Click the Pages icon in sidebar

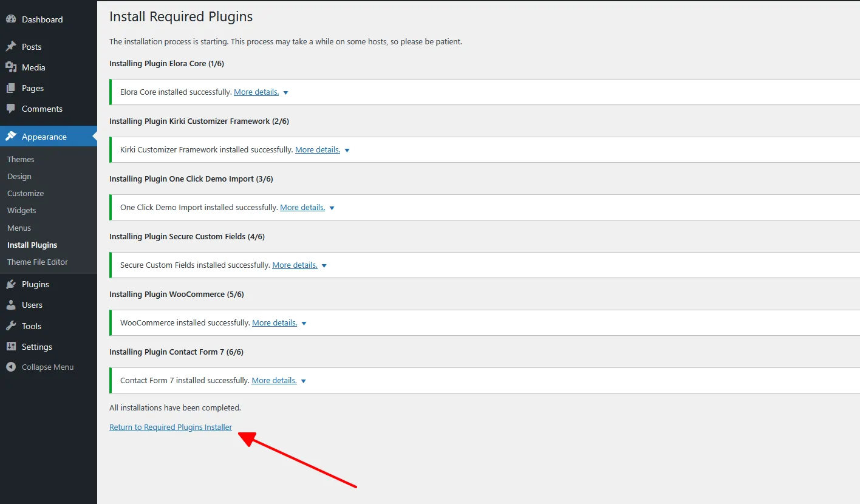11,88
